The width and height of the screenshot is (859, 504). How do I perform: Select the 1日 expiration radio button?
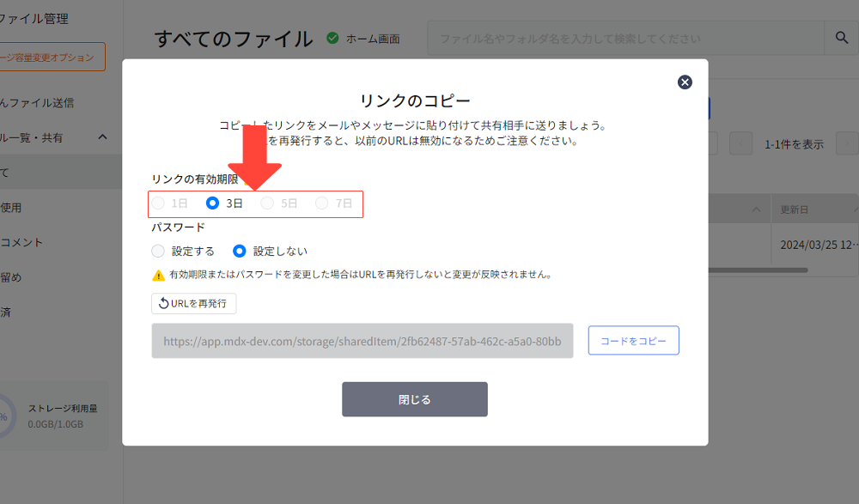pyautogui.click(x=158, y=203)
